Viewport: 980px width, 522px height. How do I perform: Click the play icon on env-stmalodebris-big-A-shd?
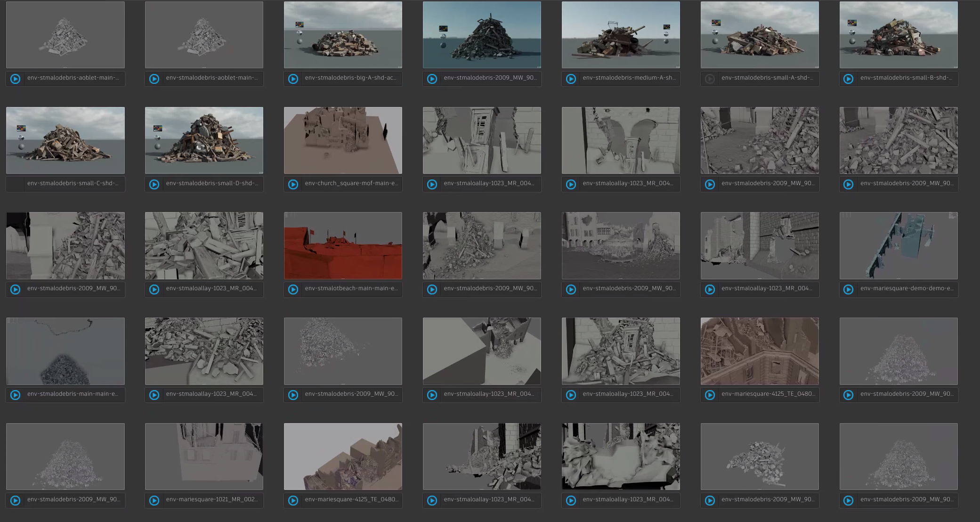292,79
